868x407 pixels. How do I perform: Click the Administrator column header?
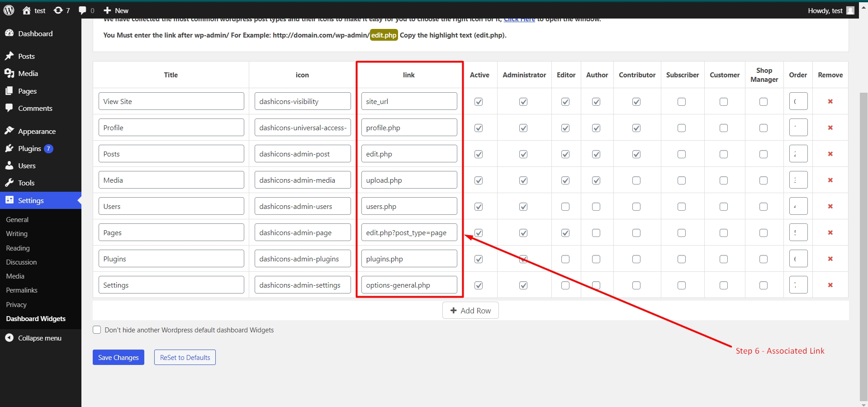tap(524, 75)
